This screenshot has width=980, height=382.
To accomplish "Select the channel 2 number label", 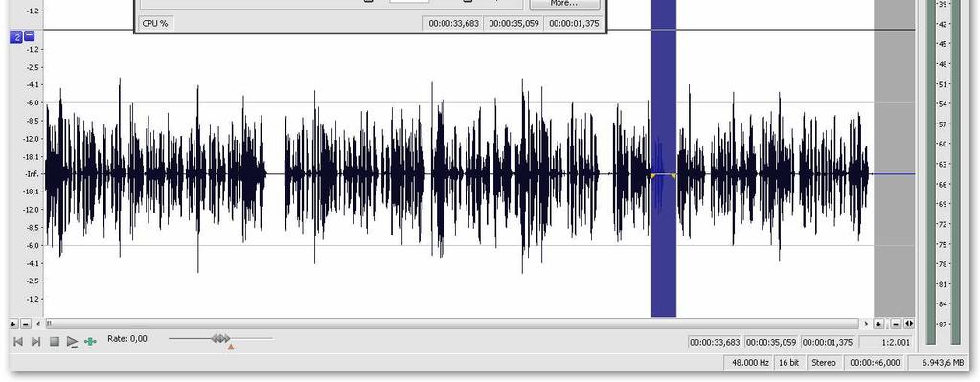I will coord(17,37).
